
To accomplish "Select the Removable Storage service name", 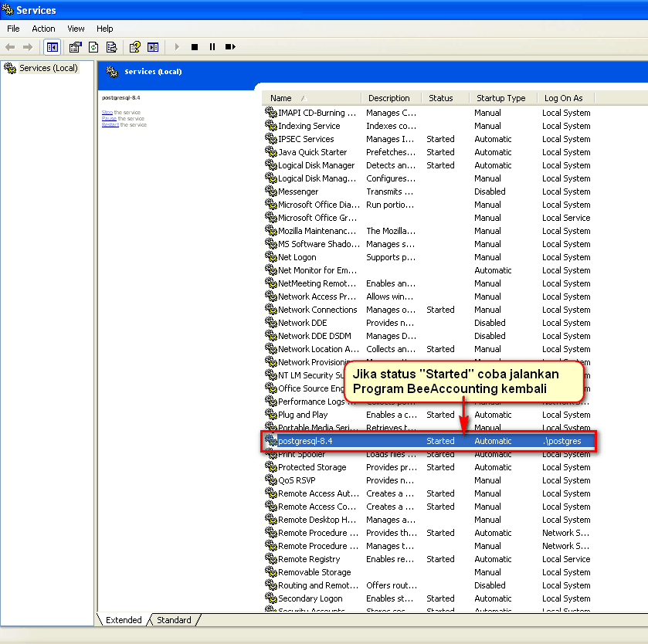I will click(x=314, y=572).
